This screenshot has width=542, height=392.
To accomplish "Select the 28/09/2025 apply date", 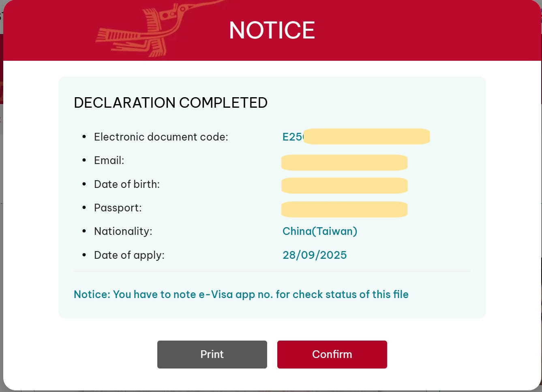I will point(315,255).
